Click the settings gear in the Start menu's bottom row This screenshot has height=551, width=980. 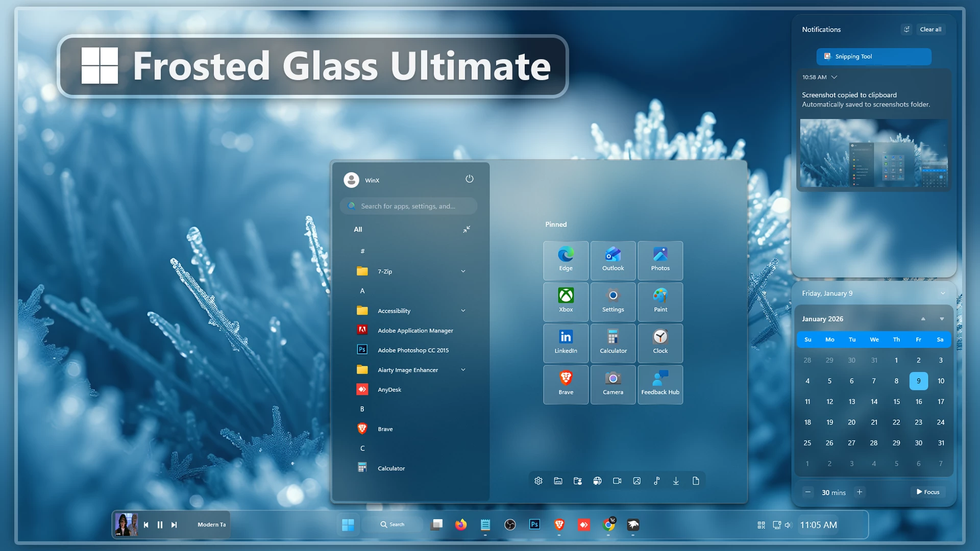tap(538, 481)
